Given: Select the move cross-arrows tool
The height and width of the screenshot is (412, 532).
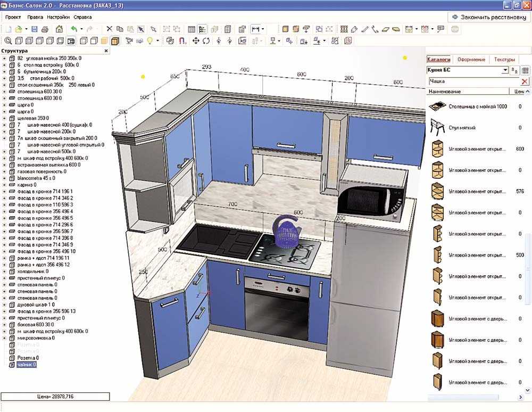Looking at the screenshot, I should pos(196,41).
